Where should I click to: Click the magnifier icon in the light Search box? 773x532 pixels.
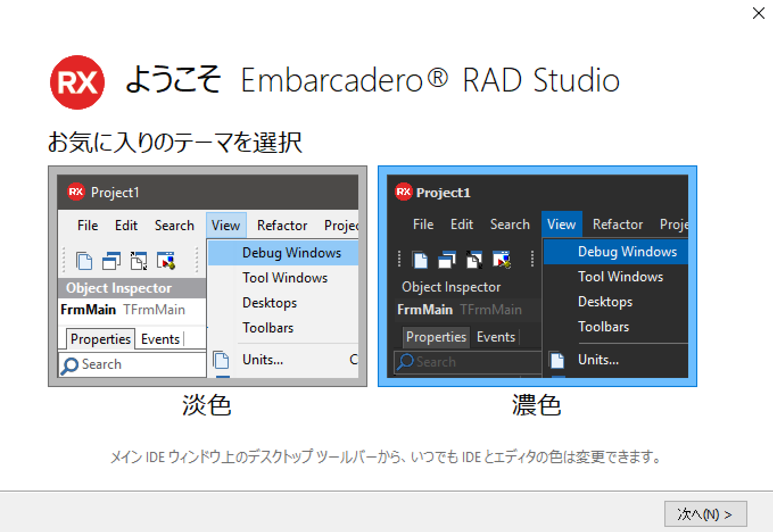pos(68,364)
